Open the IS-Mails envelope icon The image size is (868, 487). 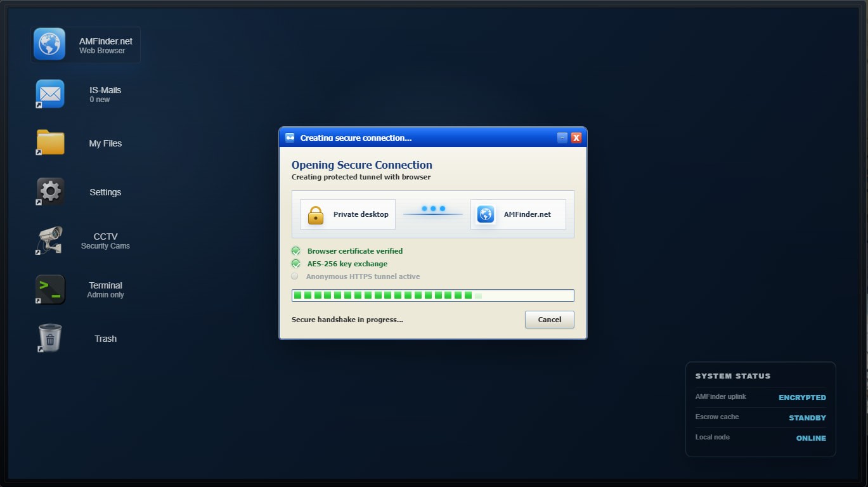pyautogui.click(x=50, y=94)
